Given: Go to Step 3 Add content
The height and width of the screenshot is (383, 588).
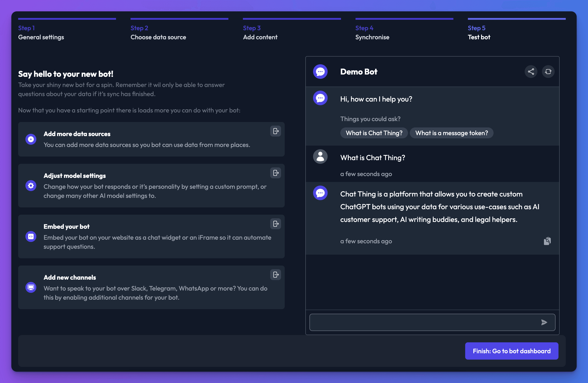Looking at the screenshot, I should [292, 30].
